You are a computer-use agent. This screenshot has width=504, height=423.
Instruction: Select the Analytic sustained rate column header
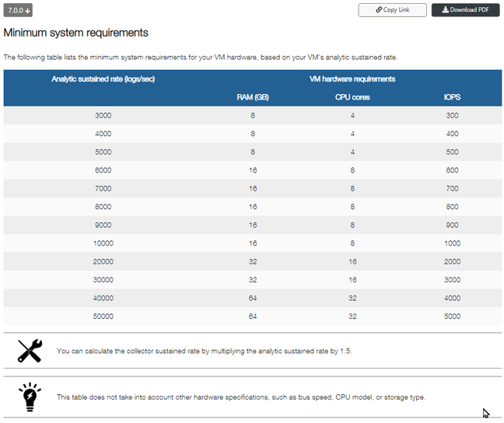point(103,79)
